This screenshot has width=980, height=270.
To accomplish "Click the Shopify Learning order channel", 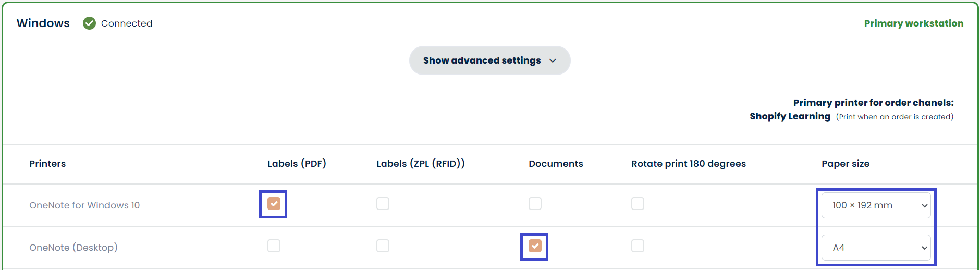I will 790,116.
